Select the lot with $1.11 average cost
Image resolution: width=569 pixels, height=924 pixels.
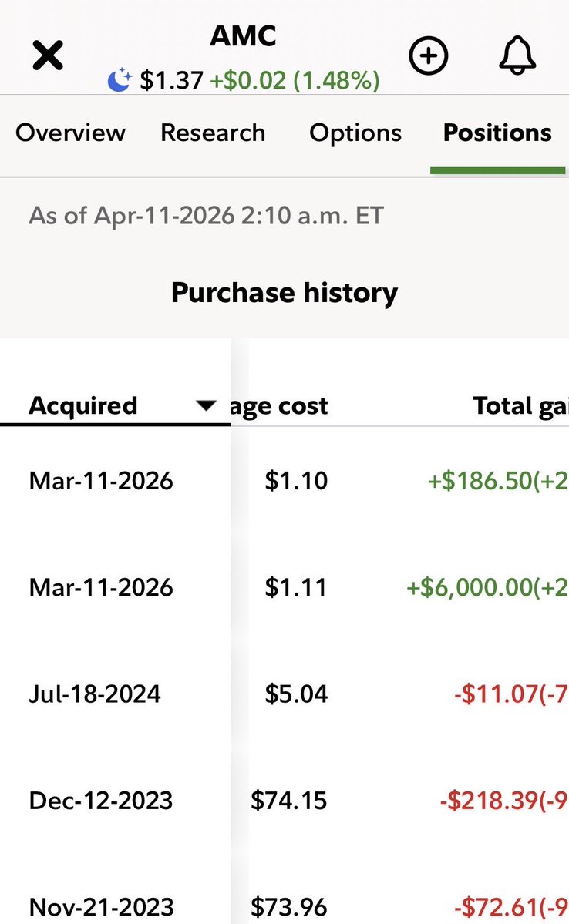tap(296, 588)
